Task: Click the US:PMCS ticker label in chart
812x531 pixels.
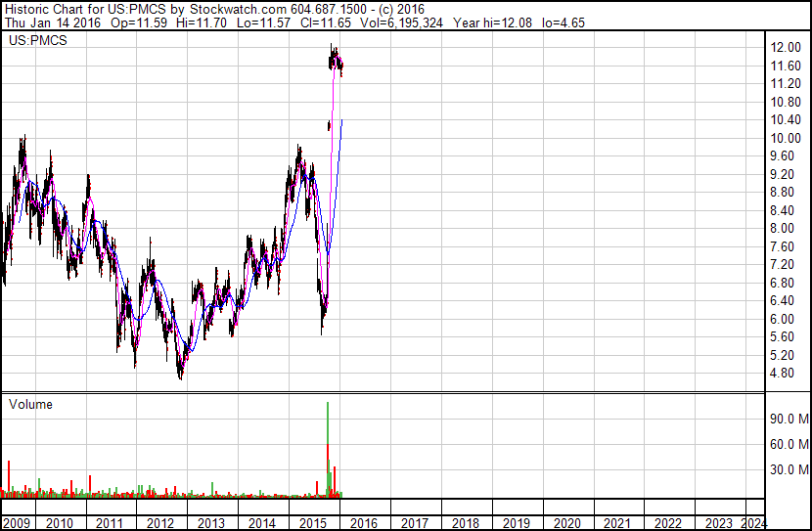Action: pos(38,40)
